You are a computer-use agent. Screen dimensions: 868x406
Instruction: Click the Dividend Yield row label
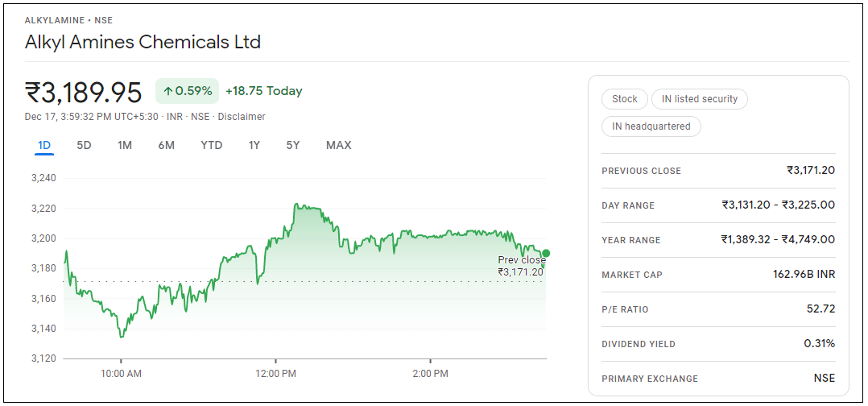[x=639, y=344]
